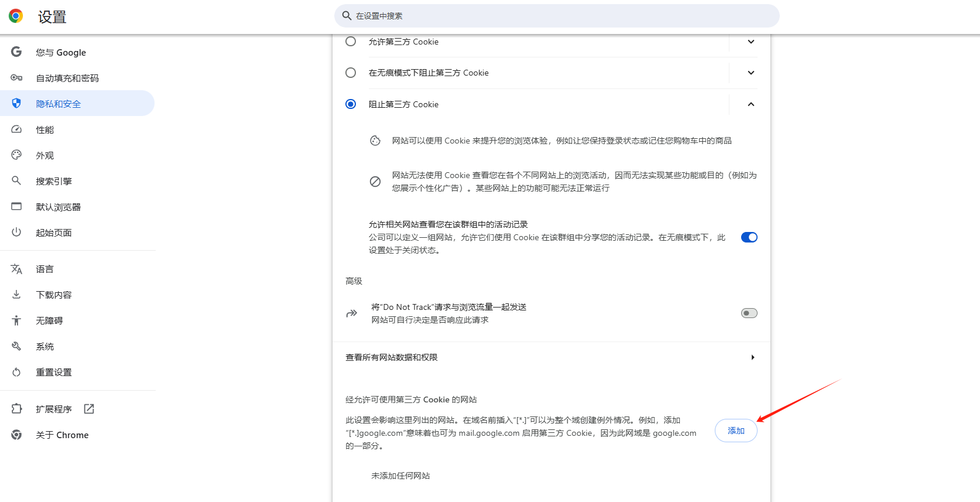Select 允许第三方 Cookie radio button

[351, 42]
